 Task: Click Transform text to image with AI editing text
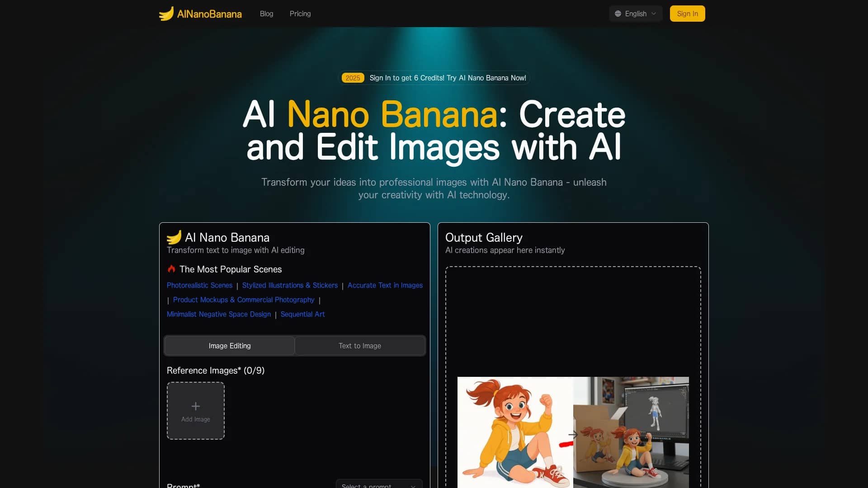pos(236,250)
